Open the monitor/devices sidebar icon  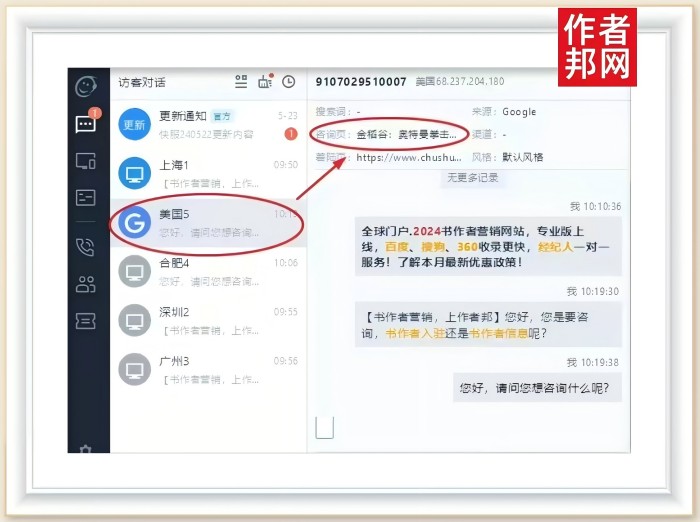pyautogui.click(x=86, y=161)
